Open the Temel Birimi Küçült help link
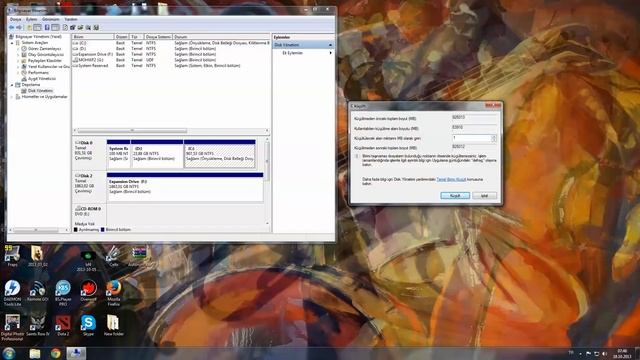Screen dimensions: 640x360 click(x=451, y=180)
